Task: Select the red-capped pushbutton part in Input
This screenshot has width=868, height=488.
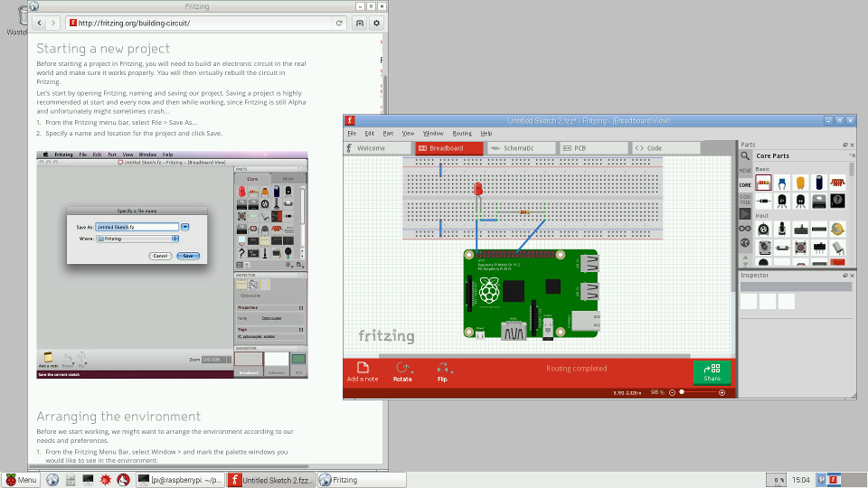Action: (800, 248)
